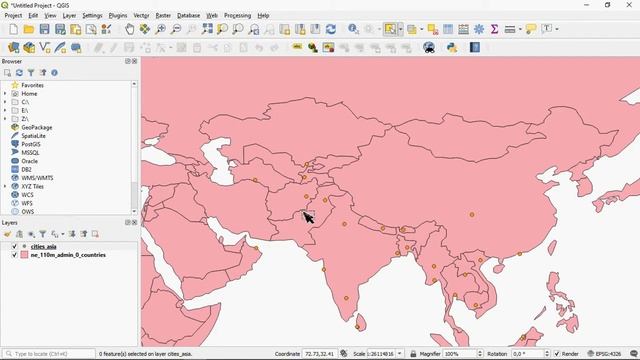Viewport: 640px width, 360px height.
Task: Toggle the scale lock icon
Action: point(413,353)
